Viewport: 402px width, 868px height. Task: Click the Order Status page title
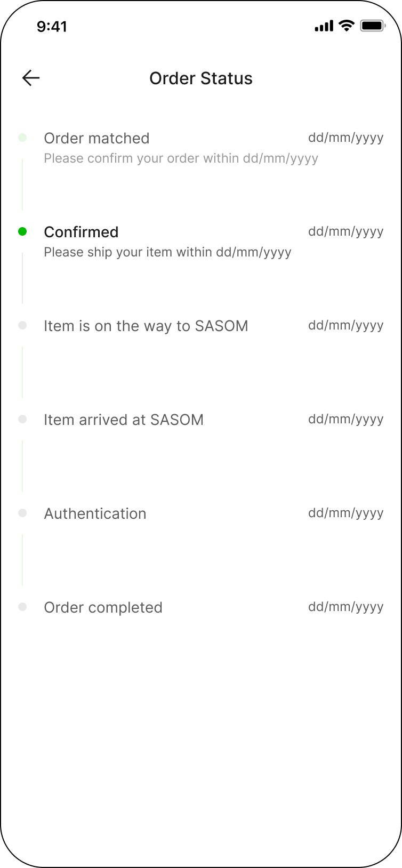[201, 78]
